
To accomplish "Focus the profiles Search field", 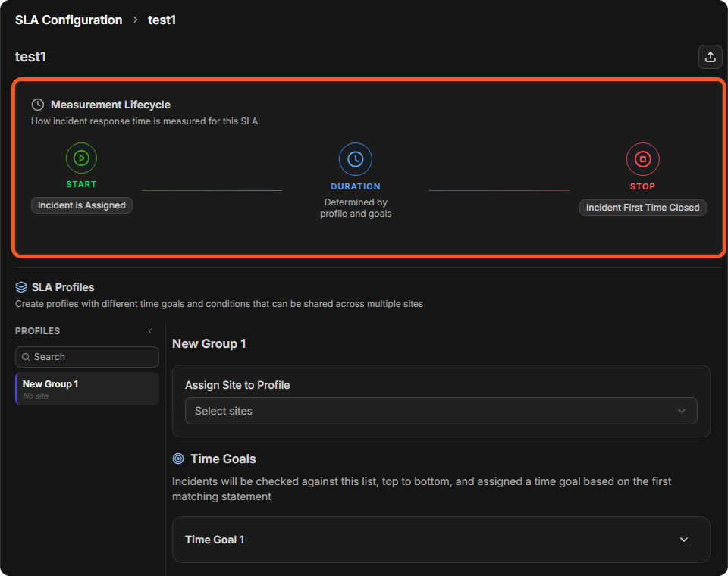I will click(x=87, y=357).
